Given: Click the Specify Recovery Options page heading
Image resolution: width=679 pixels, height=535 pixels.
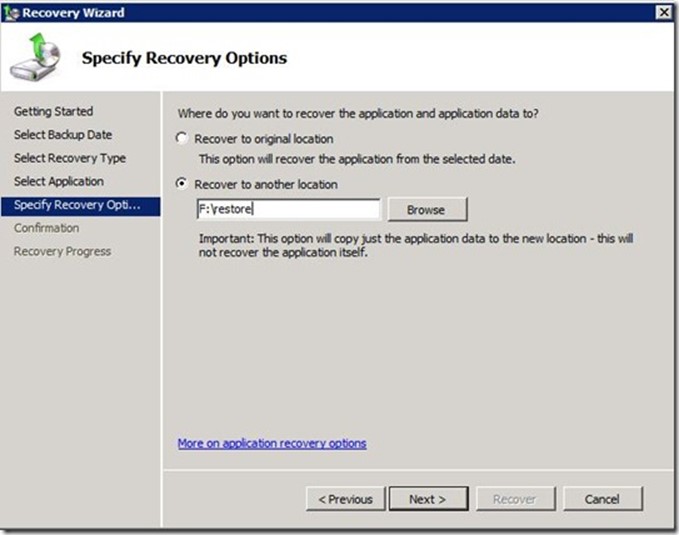Looking at the screenshot, I should click(184, 58).
